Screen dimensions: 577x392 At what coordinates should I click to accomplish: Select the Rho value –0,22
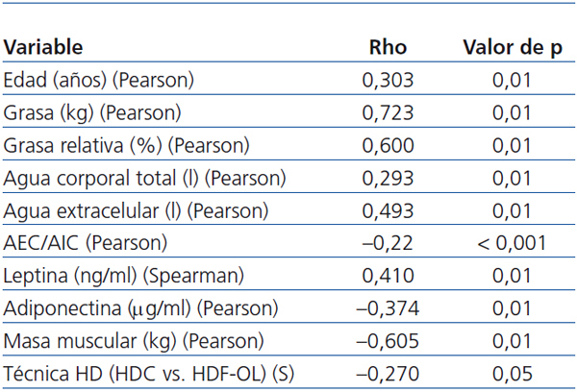(x=388, y=244)
